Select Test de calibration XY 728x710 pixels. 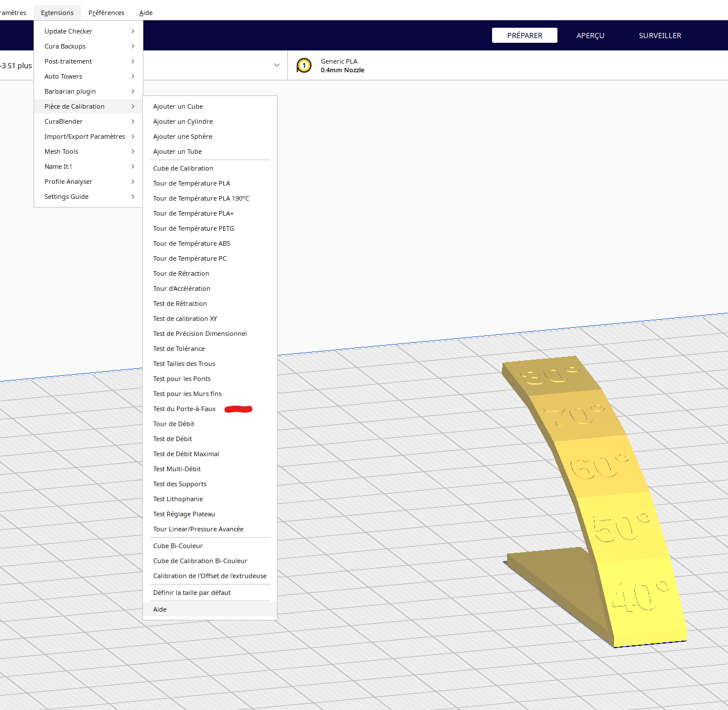coord(210,319)
